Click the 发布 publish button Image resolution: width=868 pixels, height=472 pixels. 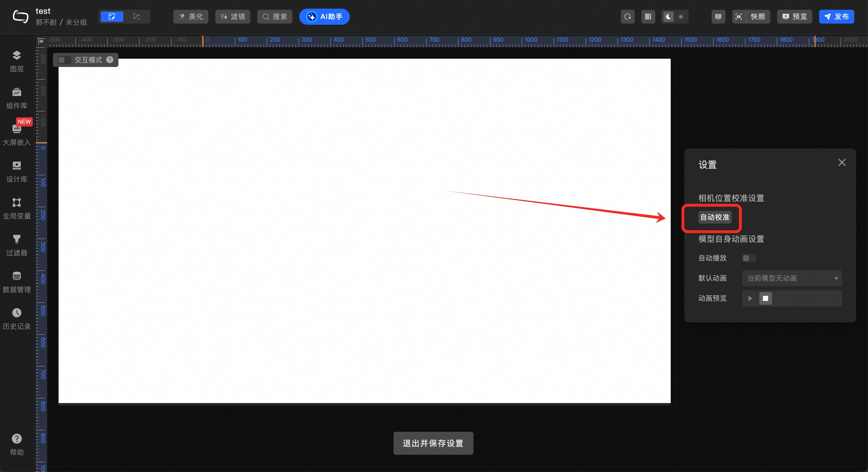pyautogui.click(x=836, y=16)
